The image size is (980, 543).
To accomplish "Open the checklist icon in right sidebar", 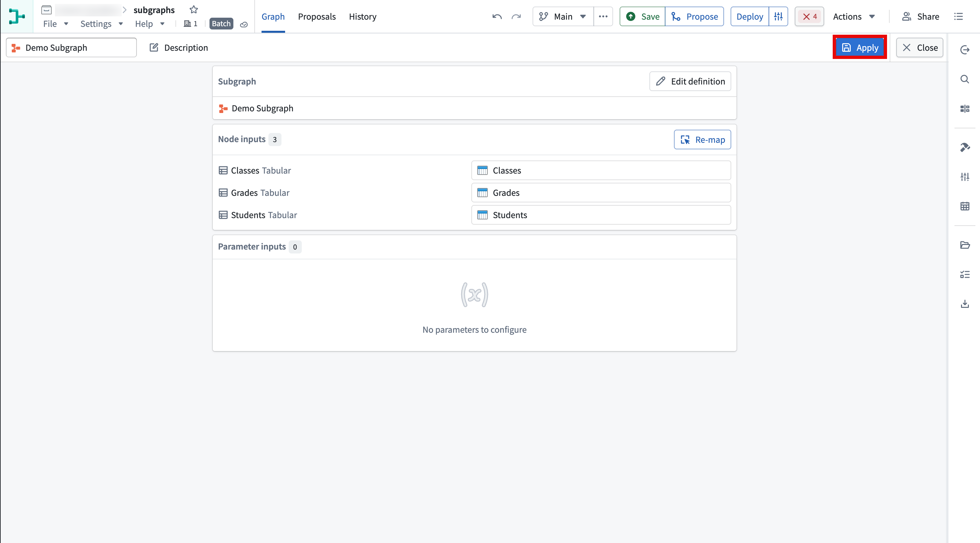I will [965, 274].
